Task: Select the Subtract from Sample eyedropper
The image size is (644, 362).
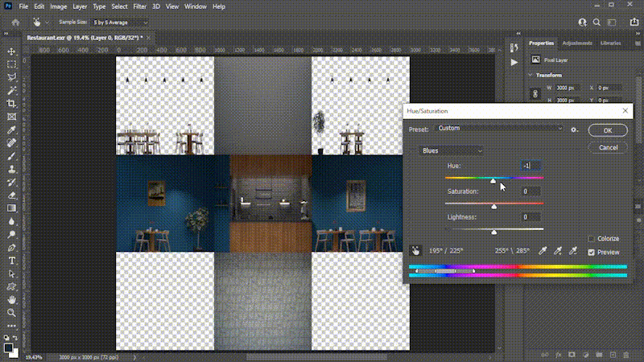Action: [572, 251]
